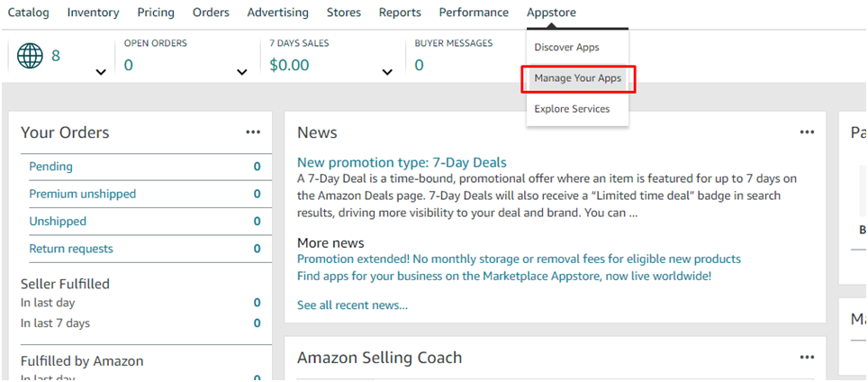Open the Pending orders link
868x382 pixels.
51,167
